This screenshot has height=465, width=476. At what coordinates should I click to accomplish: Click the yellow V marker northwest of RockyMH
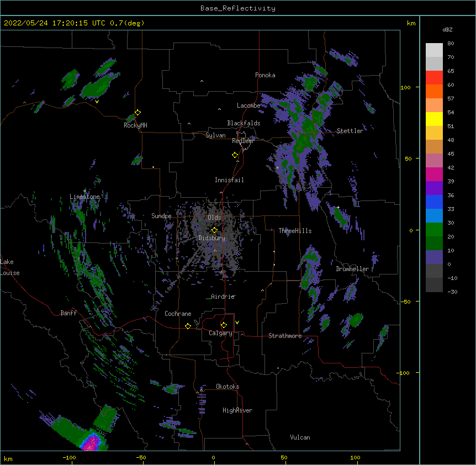click(97, 102)
